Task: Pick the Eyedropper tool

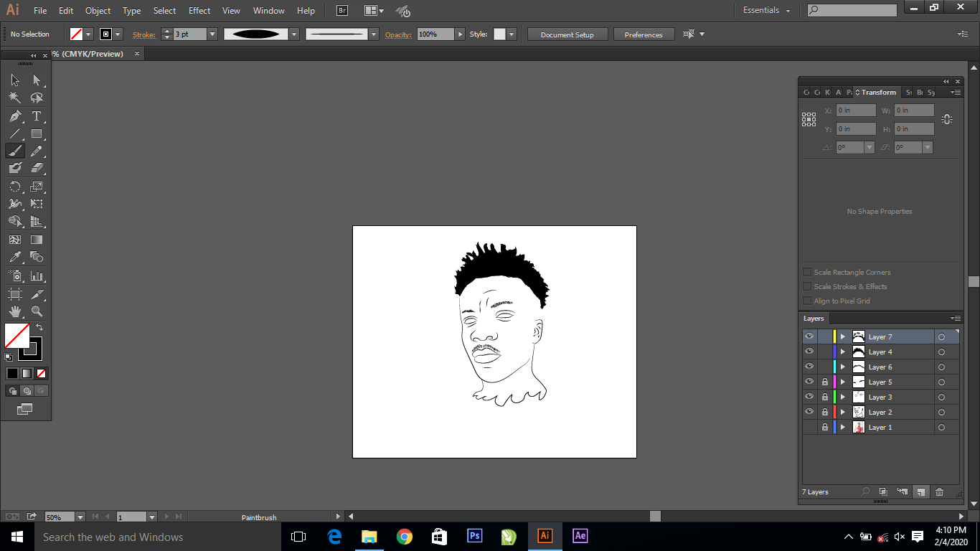Action: [15, 258]
